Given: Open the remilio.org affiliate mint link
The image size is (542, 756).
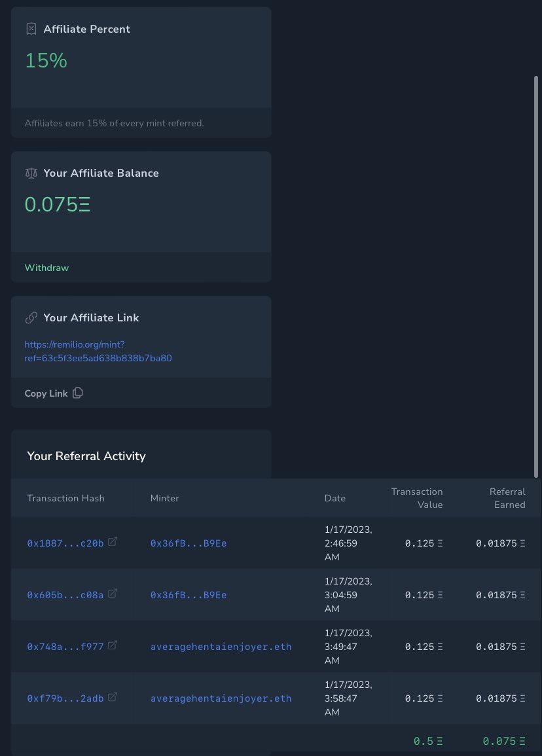Looking at the screenshot, I should click(x=98, y=351).
